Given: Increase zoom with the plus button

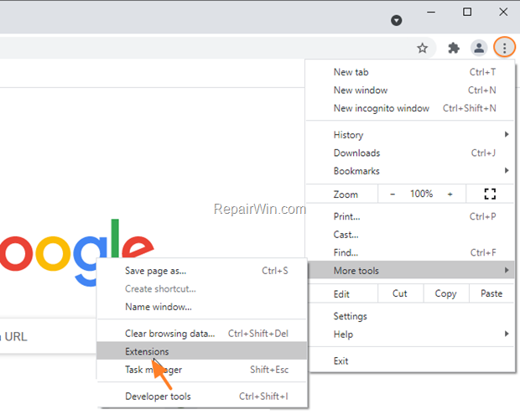Looking at the screenshot, I should pyautogui.click(x=450, y=194).
